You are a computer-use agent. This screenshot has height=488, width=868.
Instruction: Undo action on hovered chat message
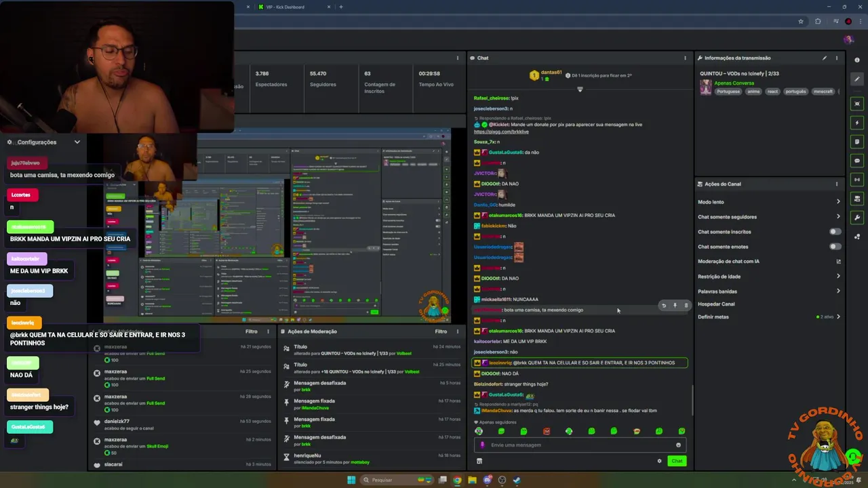click(x=664, y=306)
